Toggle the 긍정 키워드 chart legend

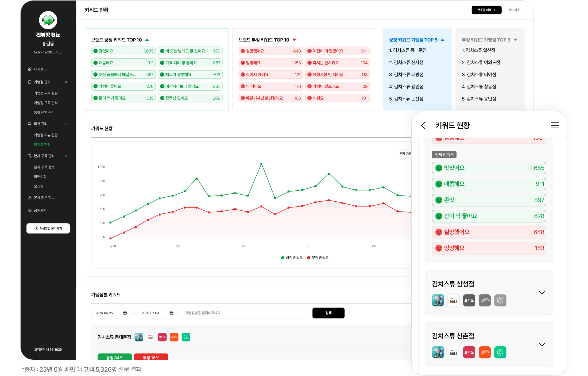click(292, 258)
